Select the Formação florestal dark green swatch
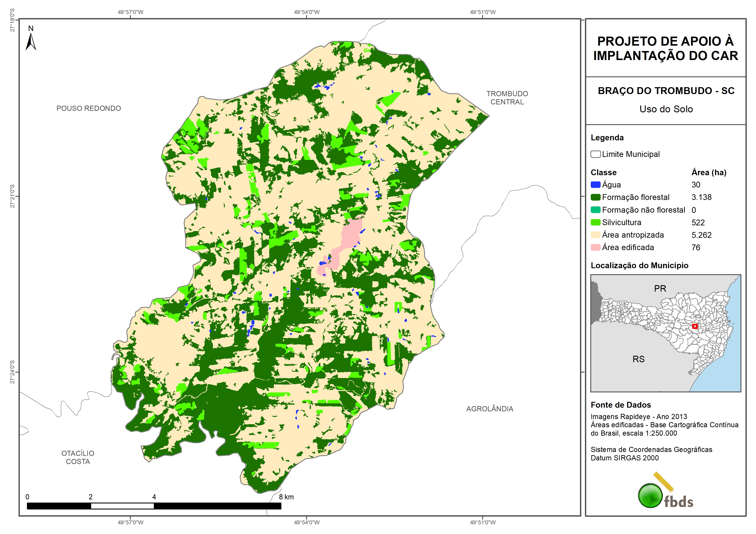Viewport: 756px width, 534px height. click(595, 197)
